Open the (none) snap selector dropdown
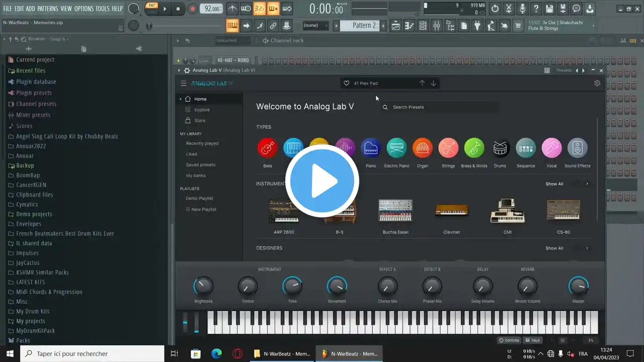The height and width of the screenshot is (362, 644). (315, 26)
